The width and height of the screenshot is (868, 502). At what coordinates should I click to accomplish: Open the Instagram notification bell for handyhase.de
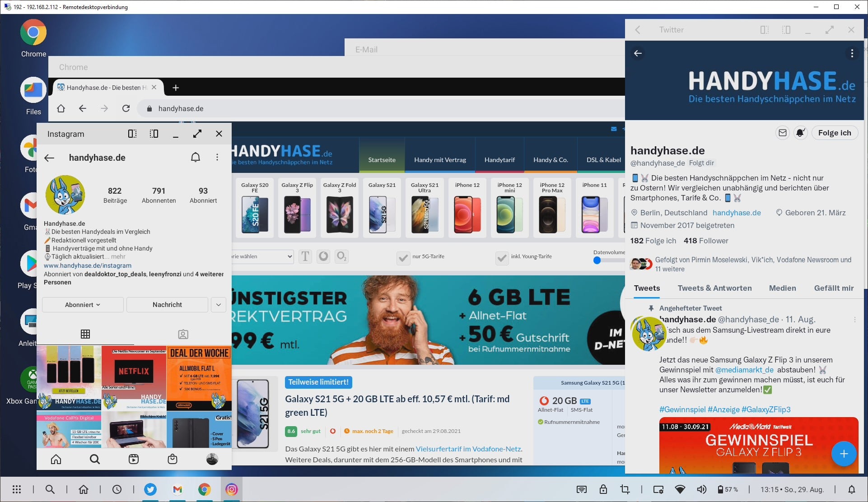[x=196, y=157]
